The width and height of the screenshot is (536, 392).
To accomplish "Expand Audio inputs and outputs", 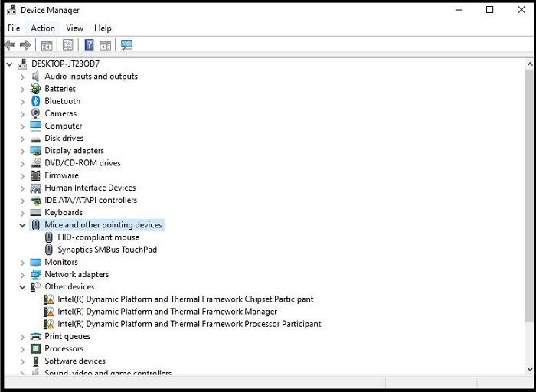I will tap(22, 77).
